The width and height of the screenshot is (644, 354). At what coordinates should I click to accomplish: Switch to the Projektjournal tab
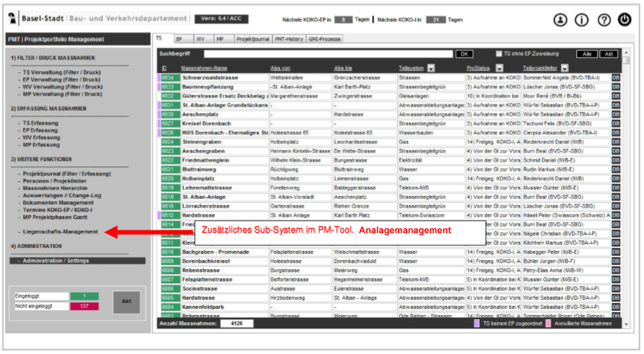click(x=253, y=39)
